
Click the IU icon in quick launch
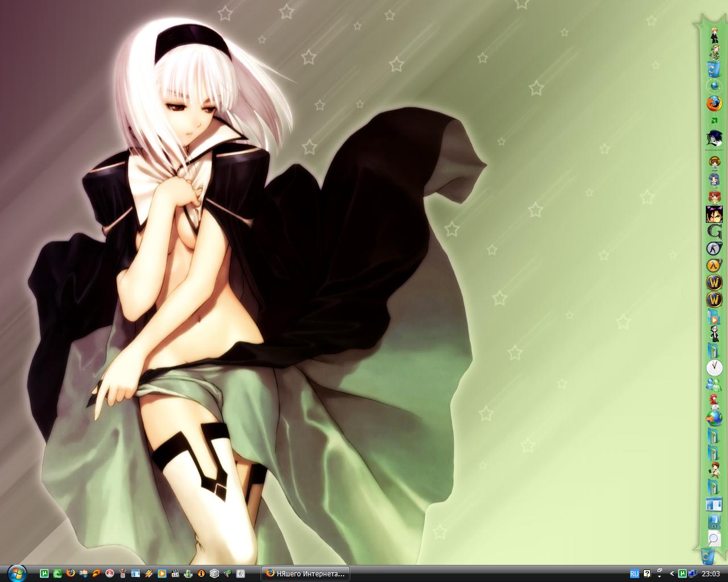pyautogui.click(x=241, y=573)
